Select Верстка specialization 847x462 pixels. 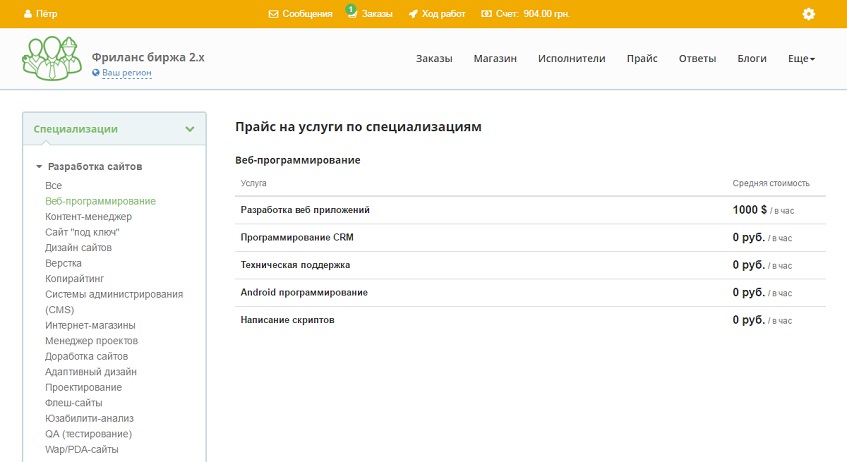click(63, 263)
